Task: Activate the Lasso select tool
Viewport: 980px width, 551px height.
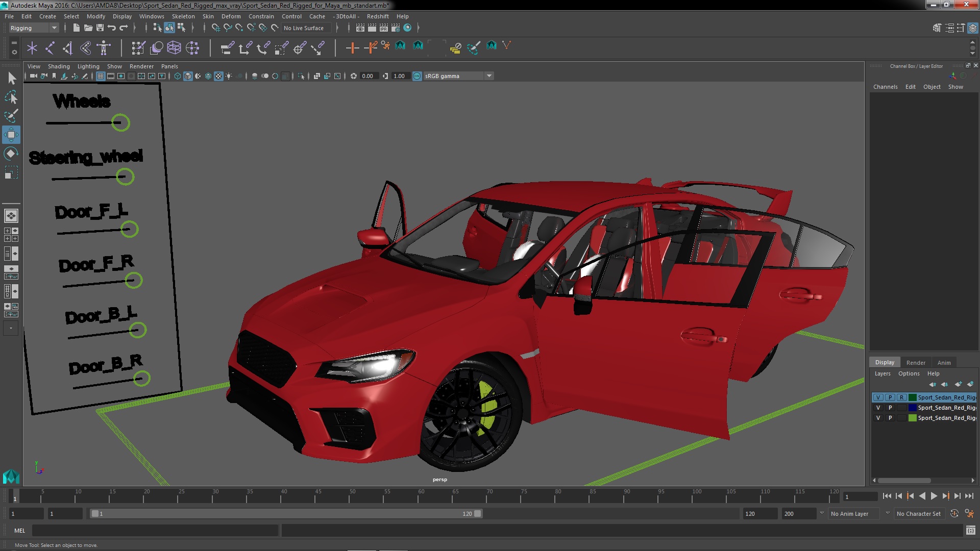Action: point(11,97)
